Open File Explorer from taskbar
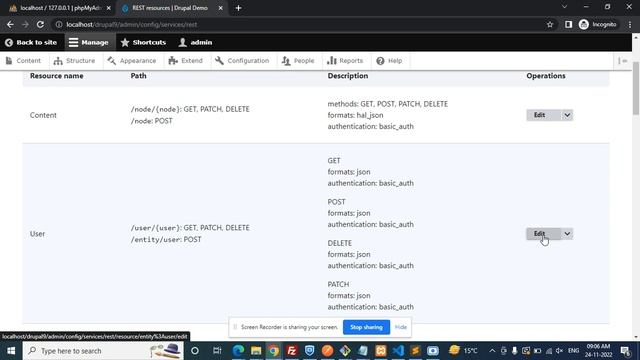Image resolution: width=640 pixels, height=360 pixels. [256, 351]
